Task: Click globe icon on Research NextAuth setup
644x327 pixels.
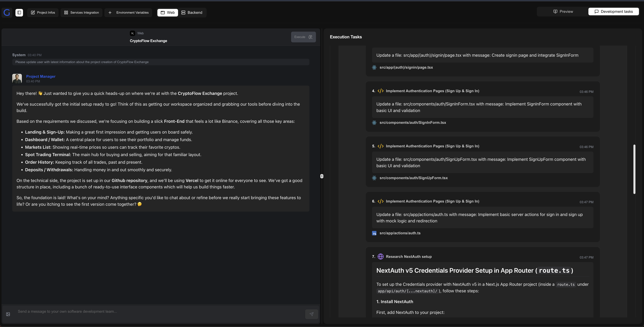Action: pyautogui.click(x=380, y=257)
